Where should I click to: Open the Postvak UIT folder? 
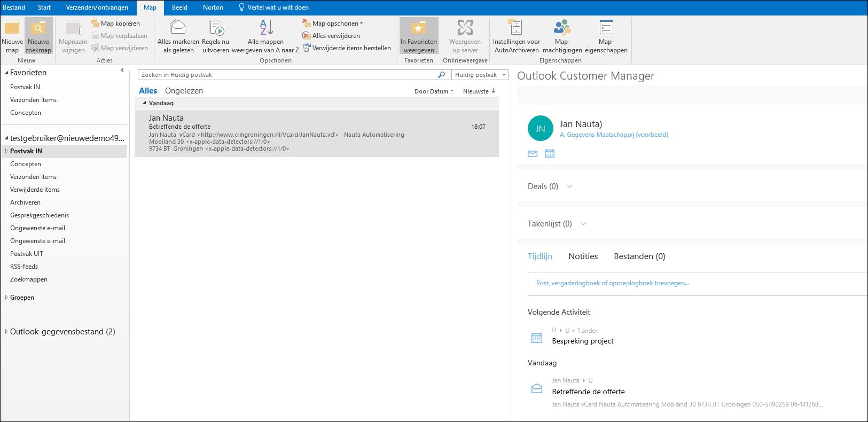[27, 254]
